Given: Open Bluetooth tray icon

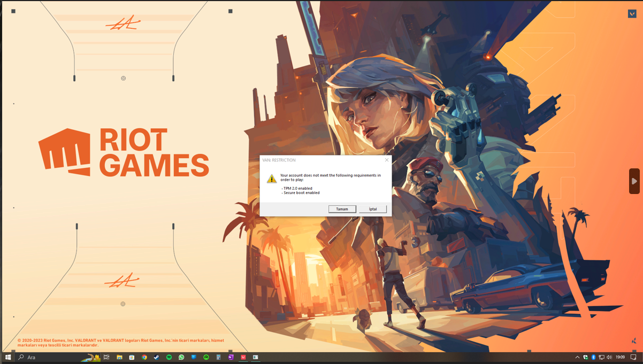Looking at the screenshot, I should [593, 357].
